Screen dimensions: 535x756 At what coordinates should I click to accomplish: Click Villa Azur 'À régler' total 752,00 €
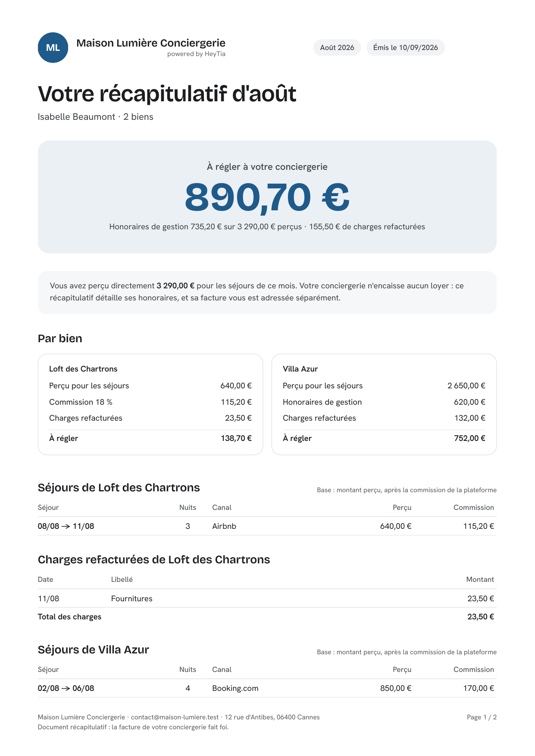coord(469,438)
